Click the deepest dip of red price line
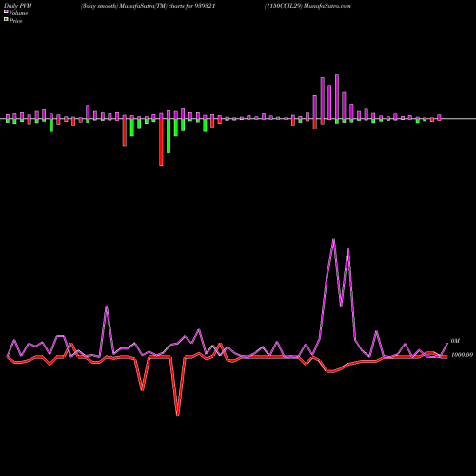Screen dimensions: 476x476 [177, 415]
